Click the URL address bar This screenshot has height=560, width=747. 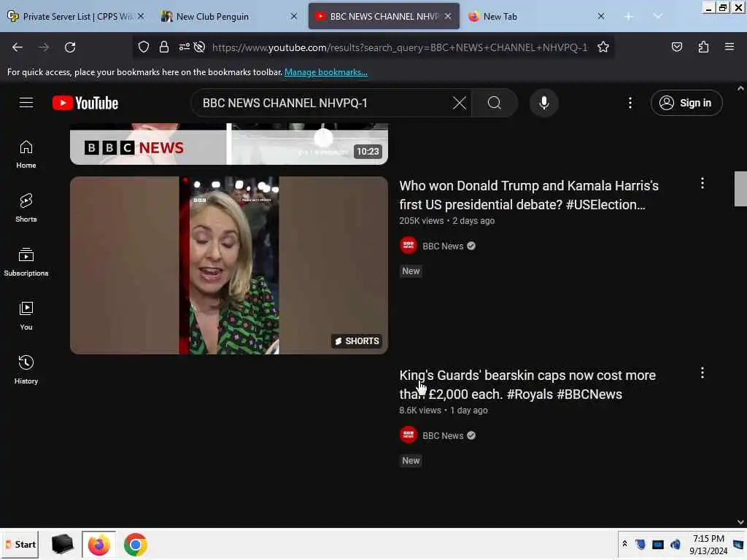click(400, 47)
